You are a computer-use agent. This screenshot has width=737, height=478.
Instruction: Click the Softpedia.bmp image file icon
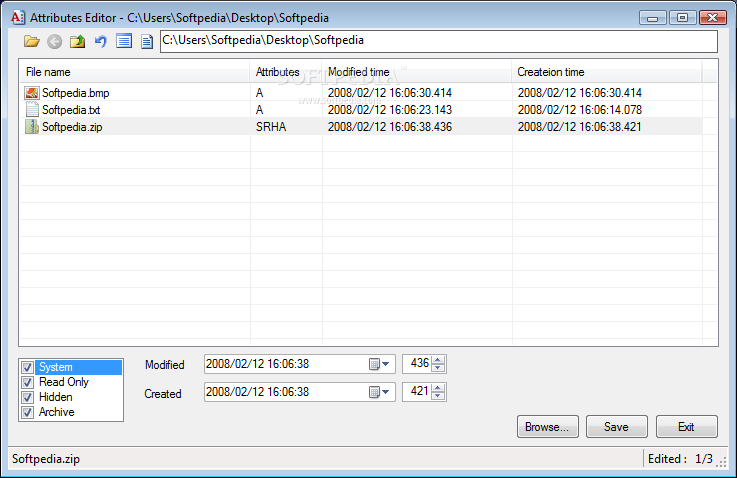click(x=32, y=93)
